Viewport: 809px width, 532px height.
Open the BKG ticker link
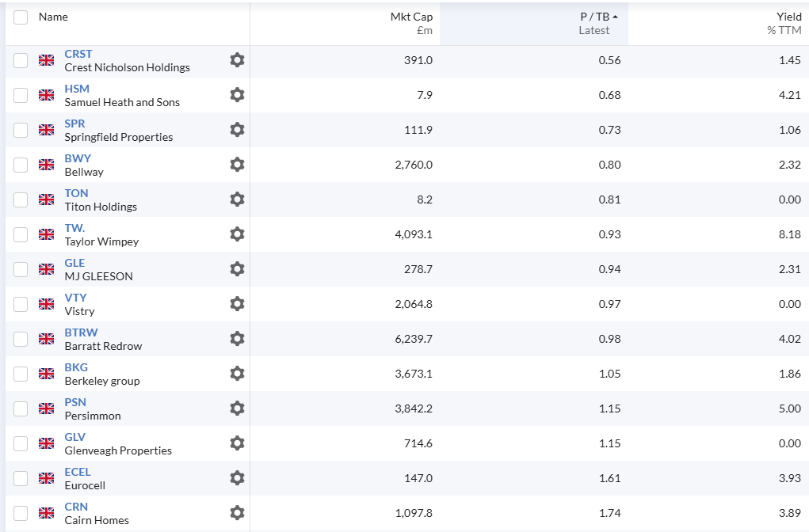click(x=76, y=367)
